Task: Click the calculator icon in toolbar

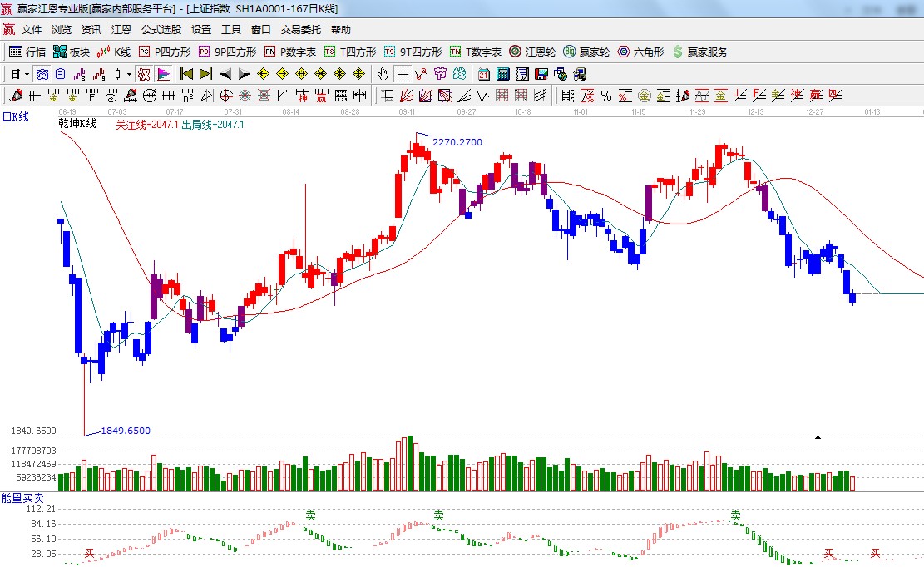Action: [502, 74]
